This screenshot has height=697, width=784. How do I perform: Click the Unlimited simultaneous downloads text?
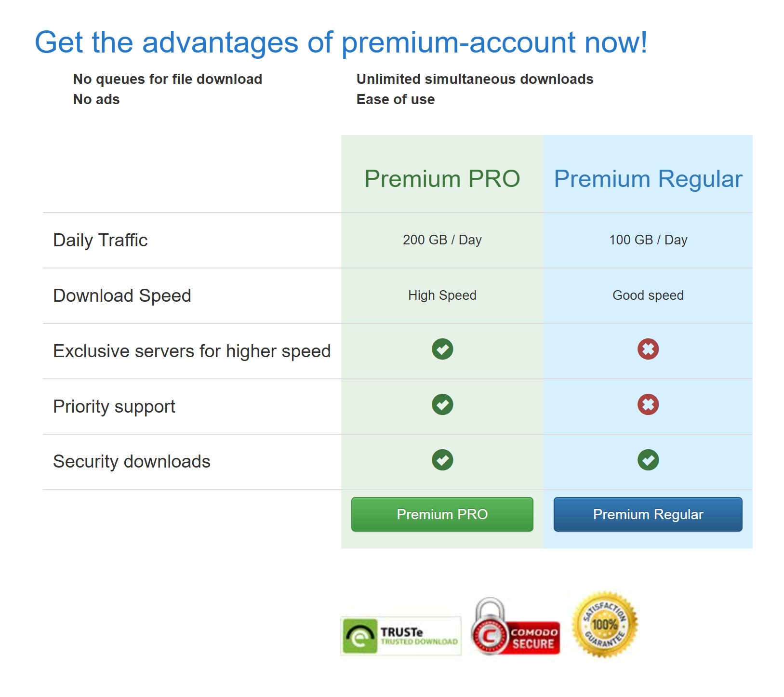tap(475, 79)
